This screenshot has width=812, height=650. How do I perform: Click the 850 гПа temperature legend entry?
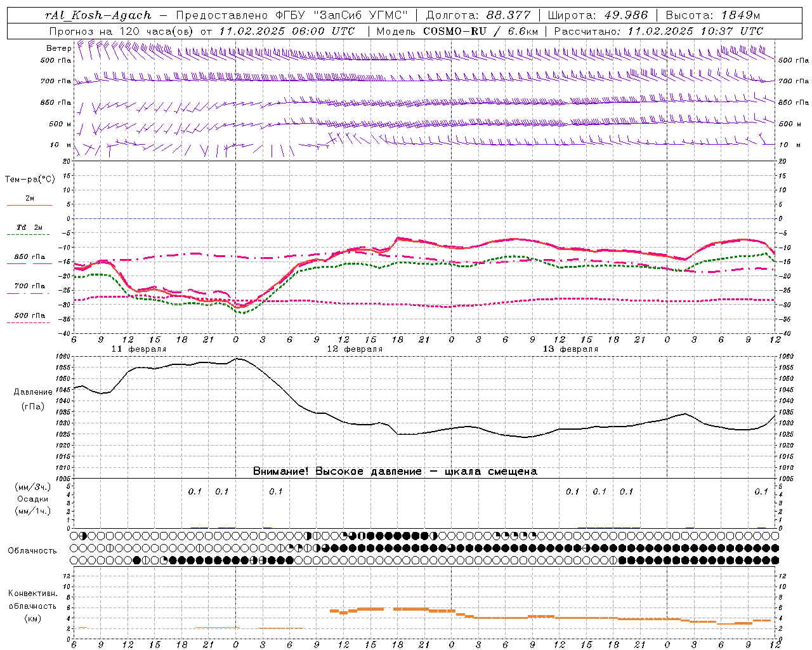click(x=30, y=257)
